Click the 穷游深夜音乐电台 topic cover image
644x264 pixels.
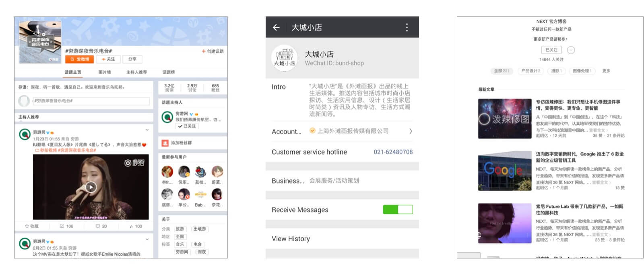pyautogui.click(x=40, y=42)
